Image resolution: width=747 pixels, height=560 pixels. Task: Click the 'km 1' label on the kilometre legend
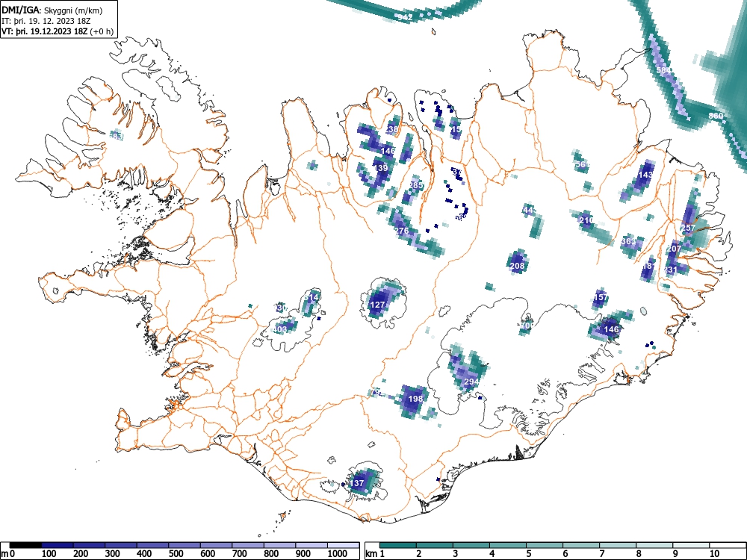[x=376, y=554]
